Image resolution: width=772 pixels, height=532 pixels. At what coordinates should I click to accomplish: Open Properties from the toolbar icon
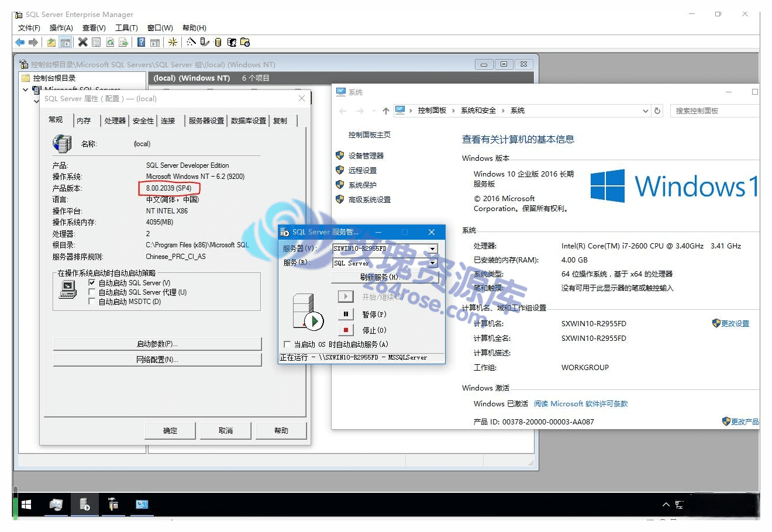(96, 42)
